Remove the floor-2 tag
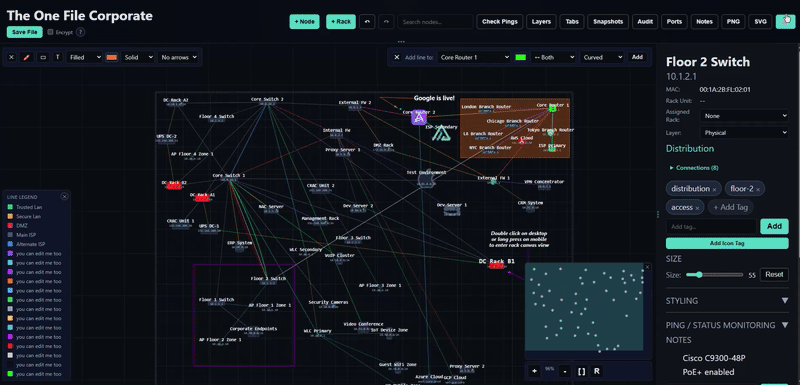Image resolution: width=800 pixels, height=385 pixels. pyautogui.click(x=758, y=190)
